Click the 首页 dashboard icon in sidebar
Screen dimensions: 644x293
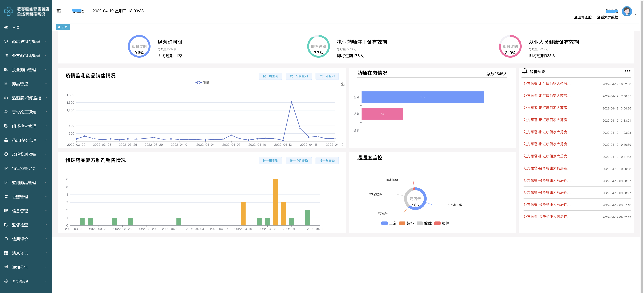click(6, 27)
